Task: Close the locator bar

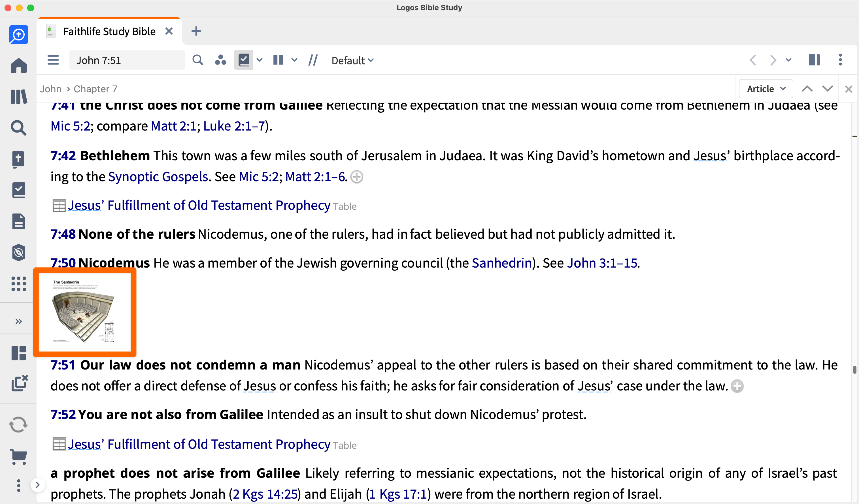Action: point(849,89)
